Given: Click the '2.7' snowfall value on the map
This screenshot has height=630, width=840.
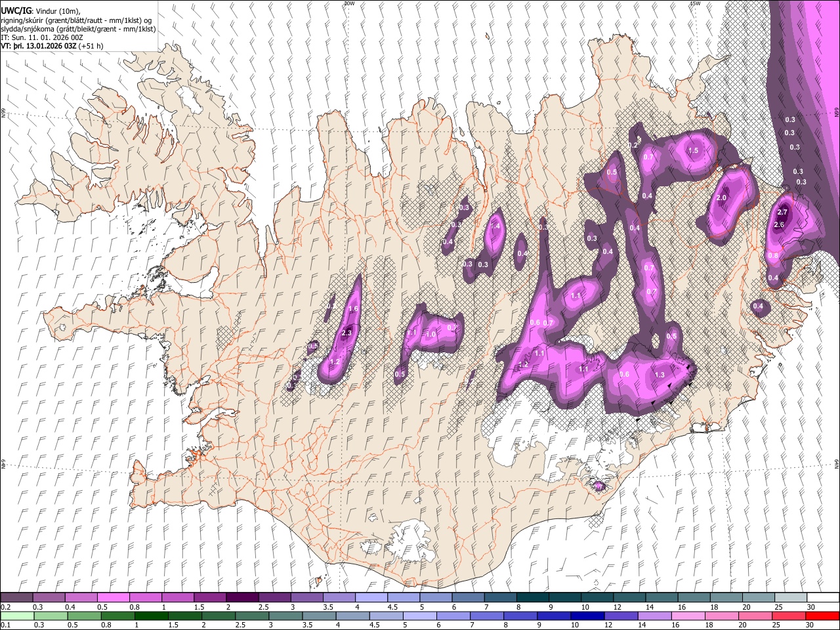Looking at the screenshot, I should tap(782, 213).
